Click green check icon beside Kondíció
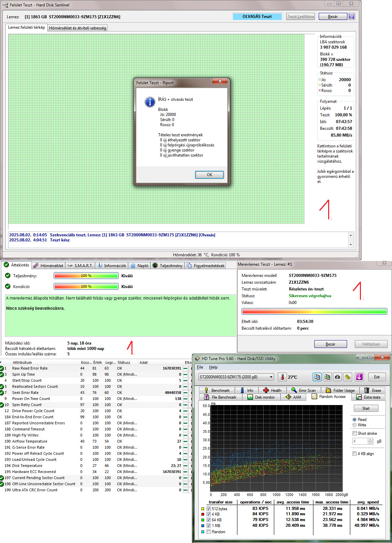The height and width of the screenshot is (543, 392). [x=8, y=287]
